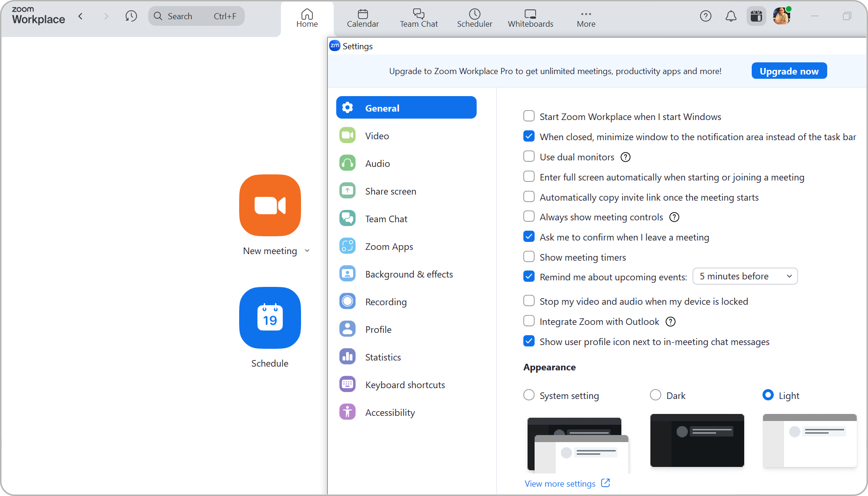868x496 pixels.
Task: Open Share screen settings
Action: click(x=390, y=191)
